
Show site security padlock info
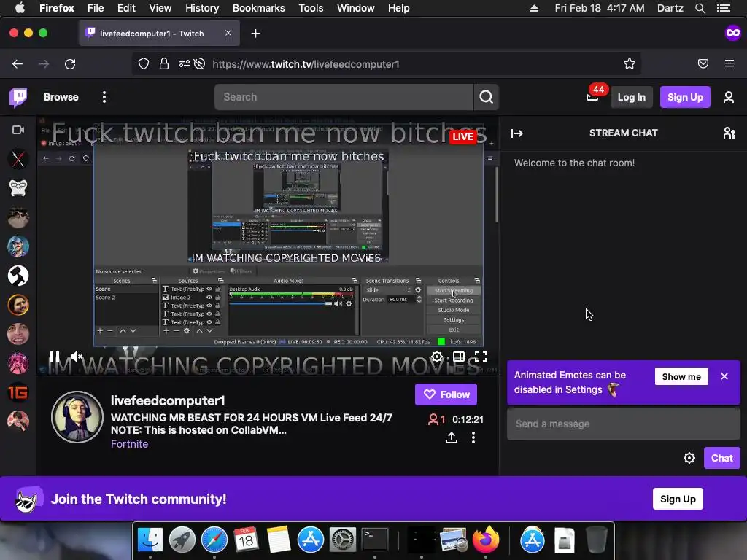click(164, 64)
